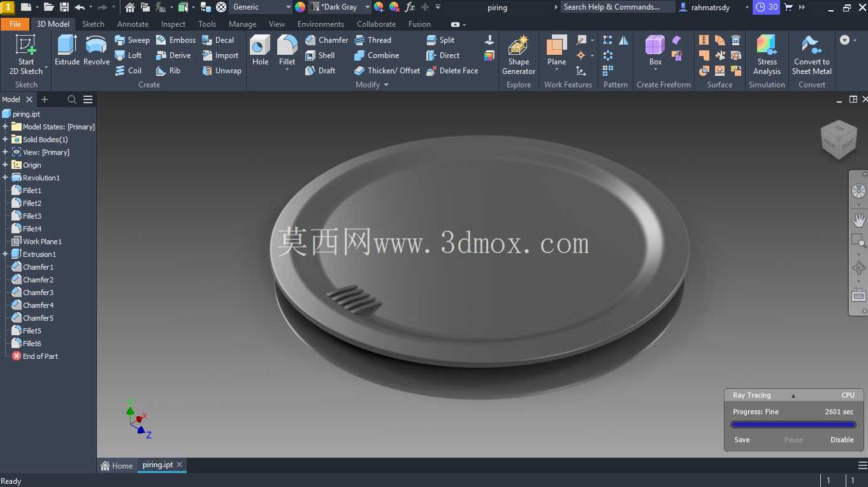Select the Extrude tool
868x487 pixels.
[x=67, y=50]
